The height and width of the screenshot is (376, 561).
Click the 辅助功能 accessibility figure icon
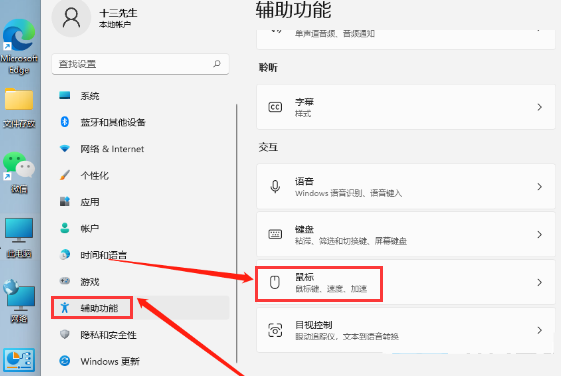pos(65,308)
